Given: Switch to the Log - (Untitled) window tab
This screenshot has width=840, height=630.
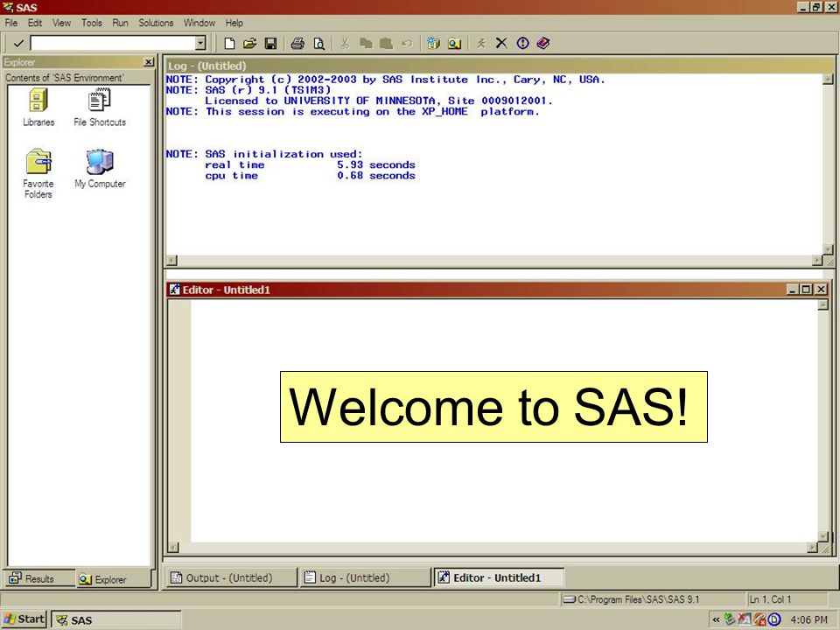Looking at the screenshot, I should [x=366, y=577].
